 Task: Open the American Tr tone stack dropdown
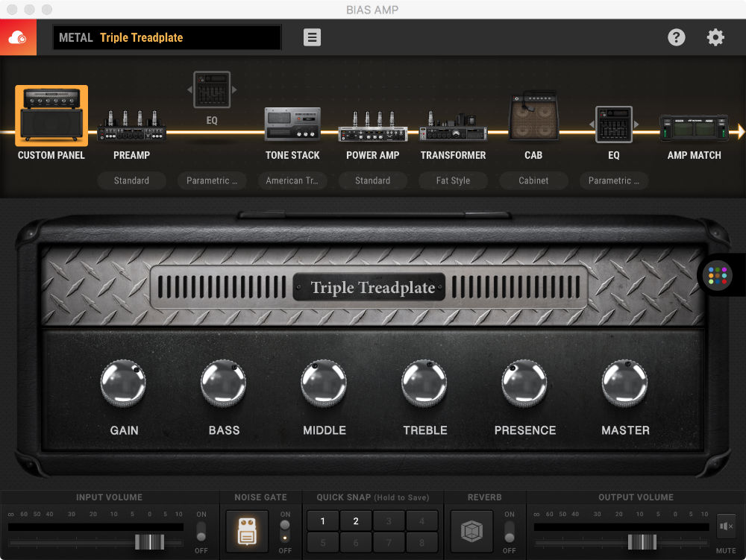292,180
